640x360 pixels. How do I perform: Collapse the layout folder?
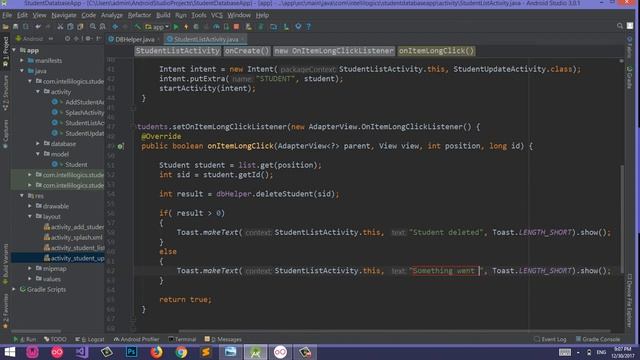30,216
